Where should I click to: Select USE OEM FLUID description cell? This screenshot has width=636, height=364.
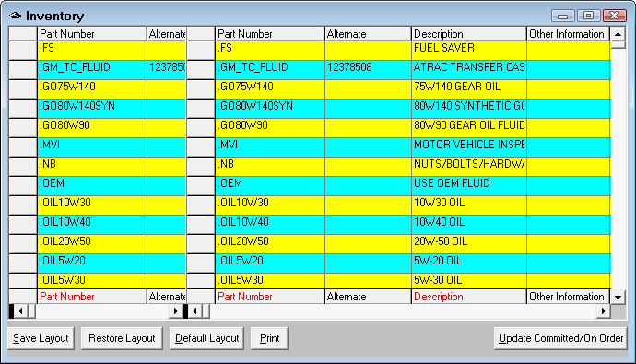click(x=469, y=186)
